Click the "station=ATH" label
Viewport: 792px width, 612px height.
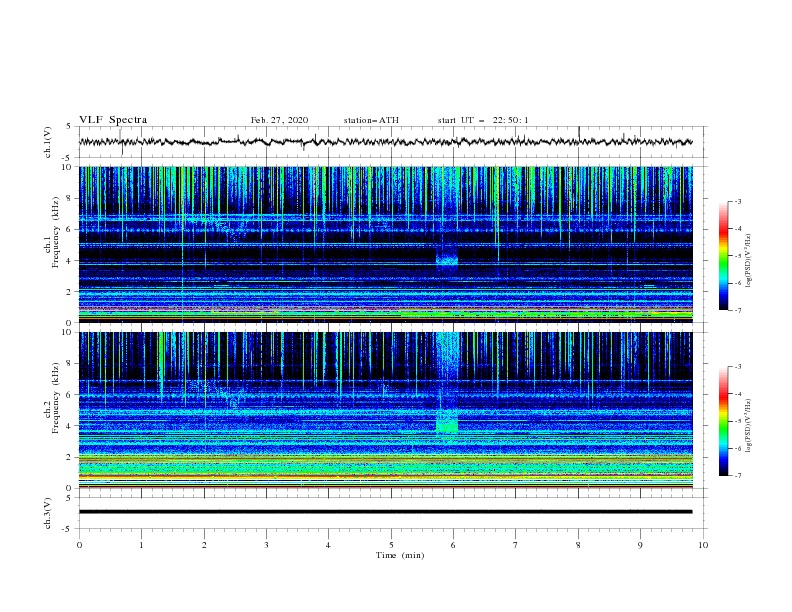pos(371,120)
